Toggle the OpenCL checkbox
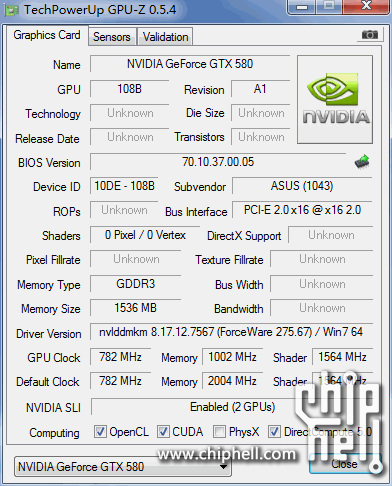The width and height of the screenshot is (392, 486). pyautogui.click(x=100, y=431)
